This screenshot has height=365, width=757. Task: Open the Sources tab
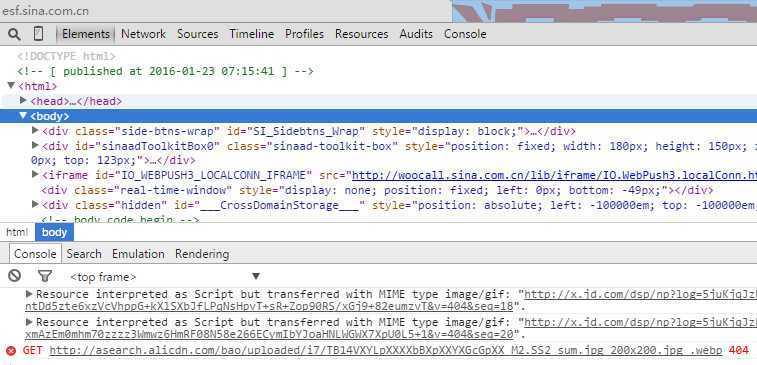[197, 34]
